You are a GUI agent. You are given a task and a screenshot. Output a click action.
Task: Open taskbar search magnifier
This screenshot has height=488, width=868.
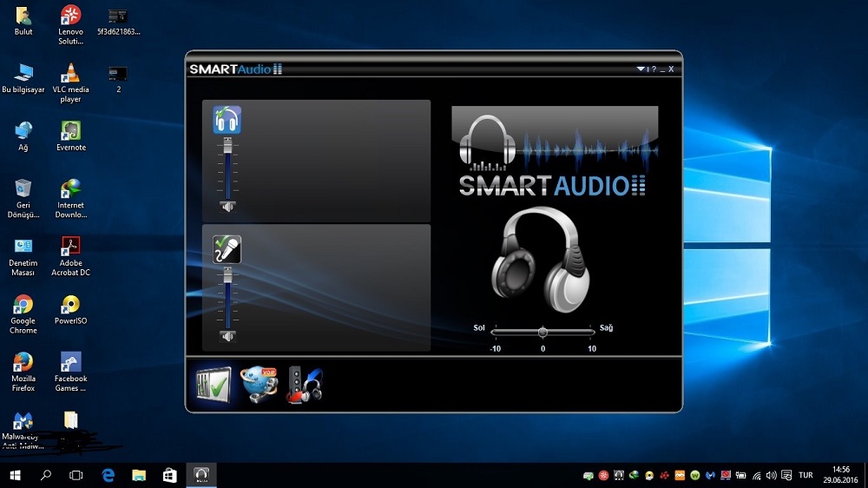pos(46,475)
